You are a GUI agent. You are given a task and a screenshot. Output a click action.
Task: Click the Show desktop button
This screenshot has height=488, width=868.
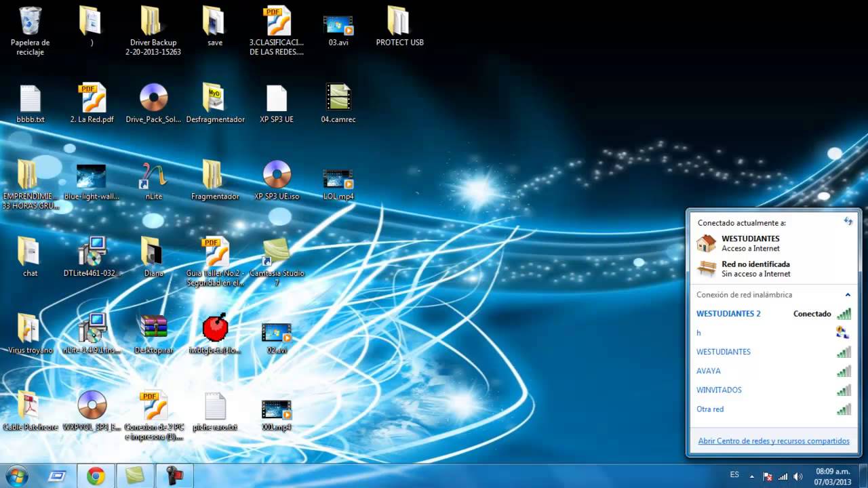tap(863, 476)
